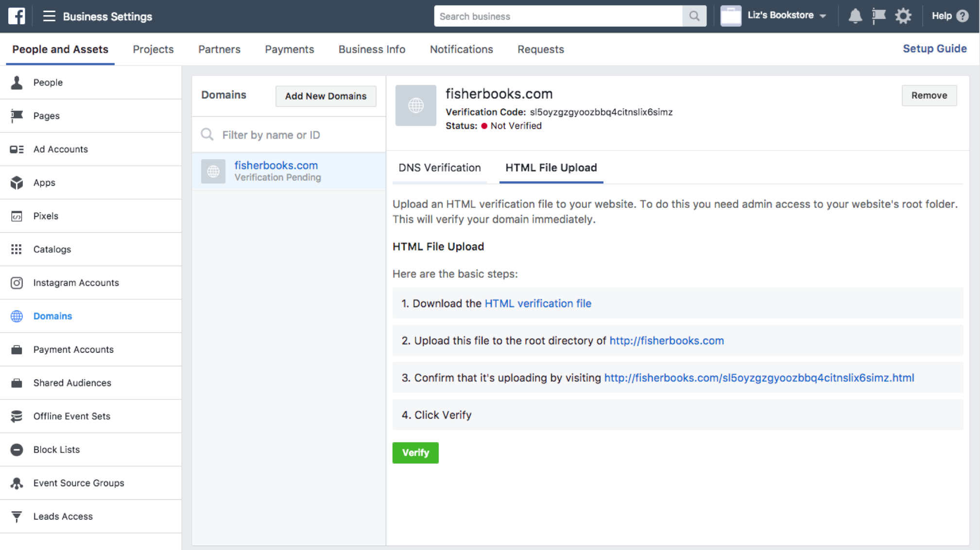Click the Domains globe icon in sidebar
The width and height of the screenshot is (980, 550).
pos(17,316)
